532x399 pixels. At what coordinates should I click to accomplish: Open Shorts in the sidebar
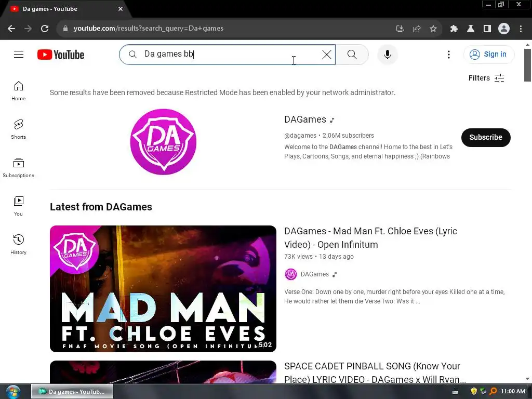tap(18, 129)
